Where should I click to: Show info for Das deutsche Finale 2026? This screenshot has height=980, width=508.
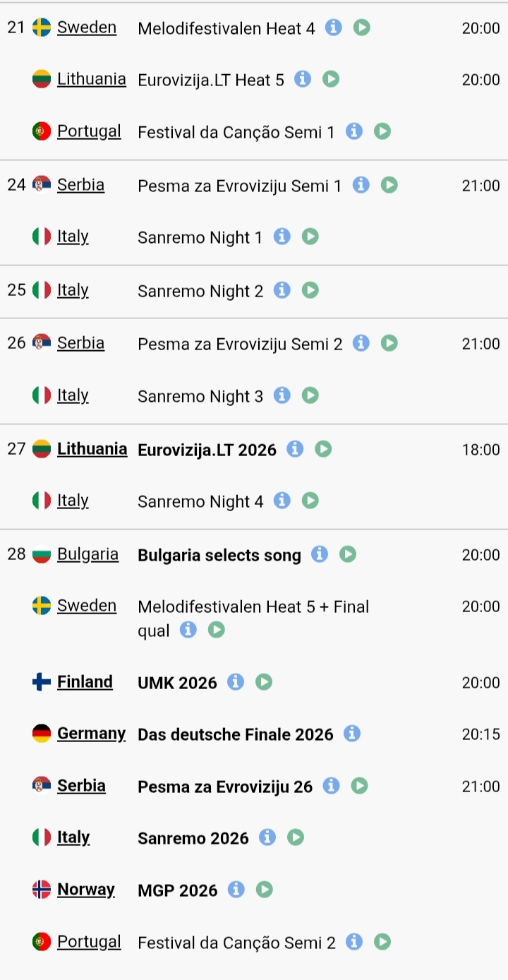pyautogui.click(x=352, y=734)
